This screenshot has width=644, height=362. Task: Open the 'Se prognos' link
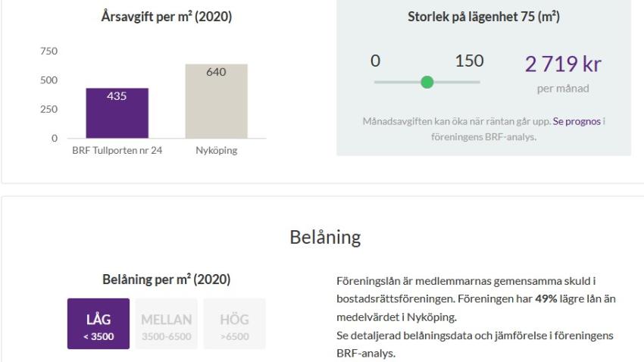click(x=577, y=121)
